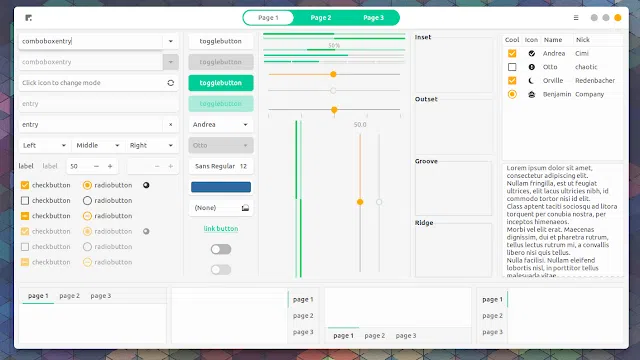Click the 'Click icon to change mode' entry field

tap(98, 83)
